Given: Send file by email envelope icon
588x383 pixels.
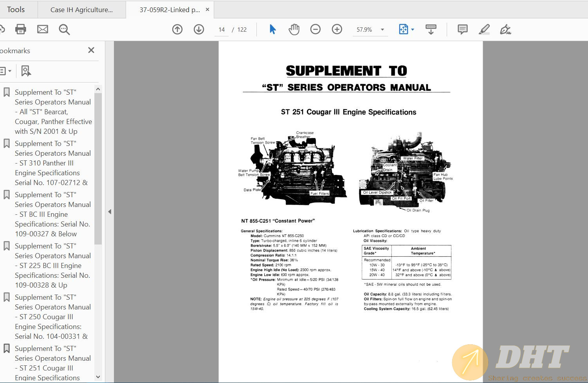Looking at the screenshot, I should coord(43,29).
